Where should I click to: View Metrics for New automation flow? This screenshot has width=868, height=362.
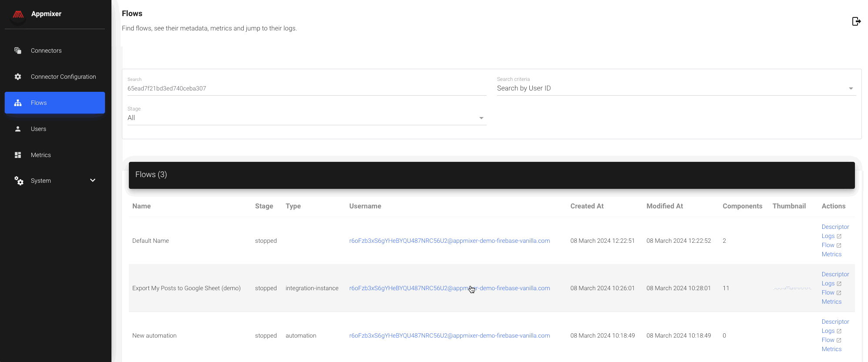tap(831, 349)
